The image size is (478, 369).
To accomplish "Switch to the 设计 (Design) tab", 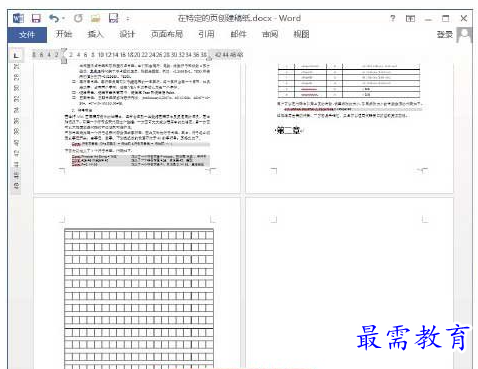I will [127, 34].
